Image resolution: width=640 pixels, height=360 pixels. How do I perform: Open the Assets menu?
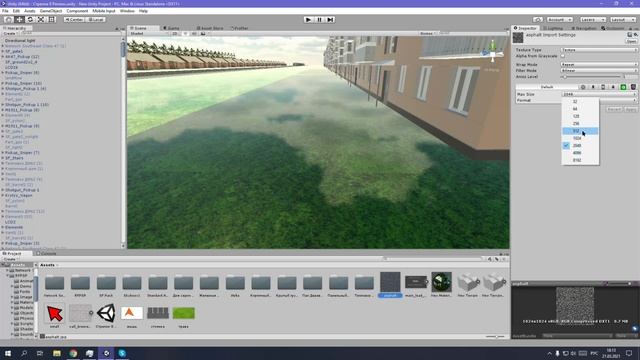pyautogui.click(x=29, y=11)
